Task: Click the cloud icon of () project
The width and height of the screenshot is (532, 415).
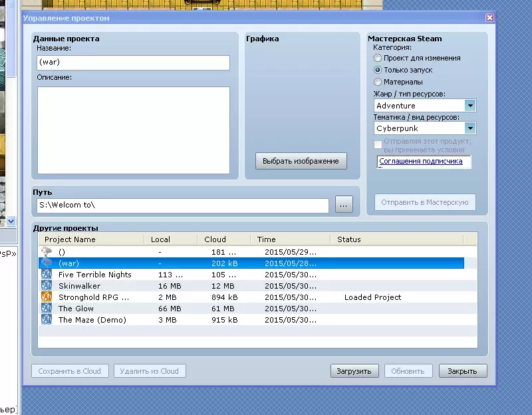Action: [47, 252]
